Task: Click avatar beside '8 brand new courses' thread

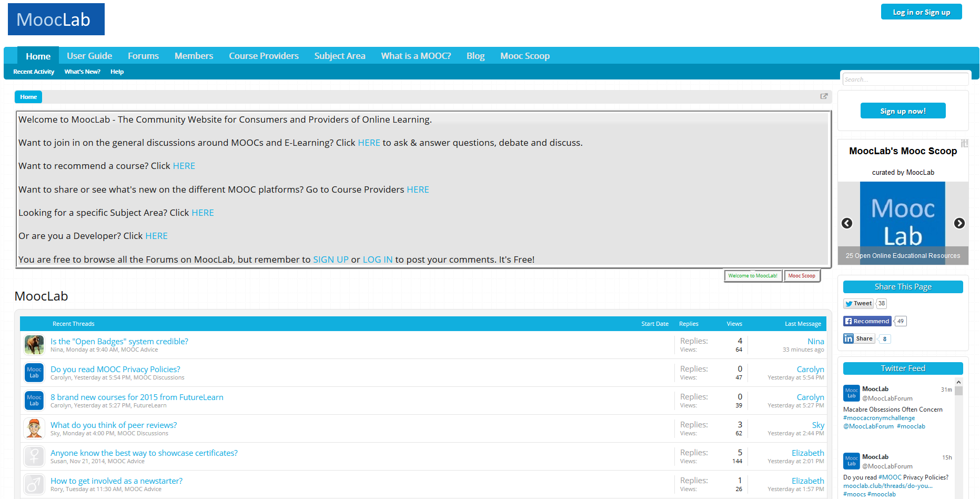Action: pyautogui.click(x=34, y=401)
